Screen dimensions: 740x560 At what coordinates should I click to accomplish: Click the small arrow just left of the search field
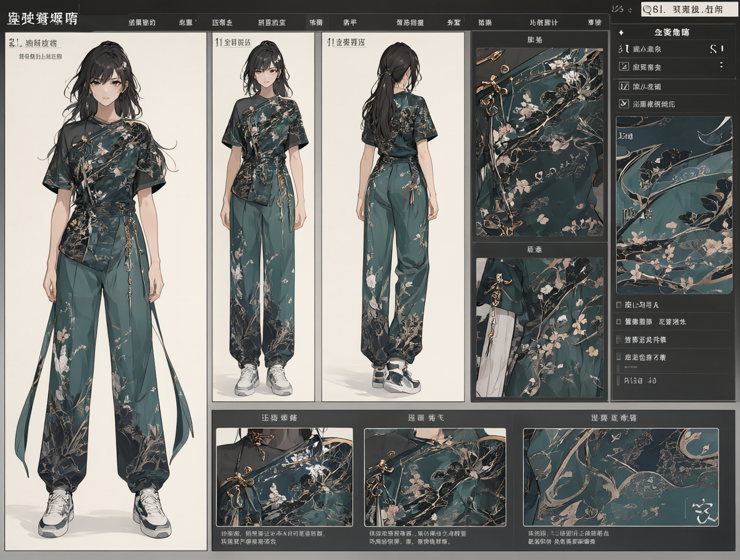(630, 9)
